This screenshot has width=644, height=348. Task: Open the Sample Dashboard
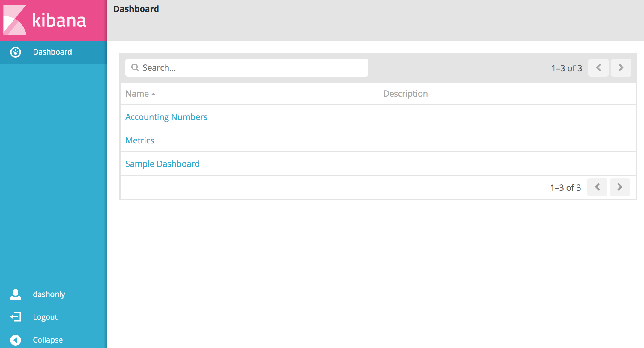click(162, 163)
